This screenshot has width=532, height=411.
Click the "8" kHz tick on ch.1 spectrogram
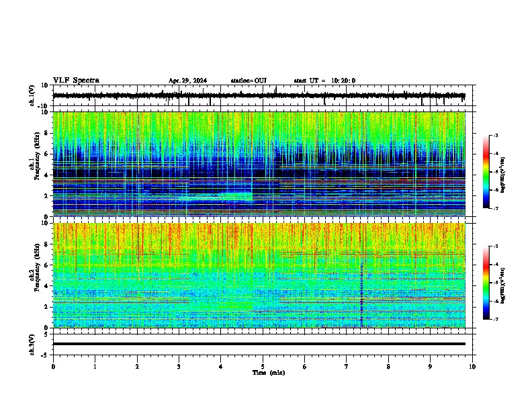click(x=46, y=133)
